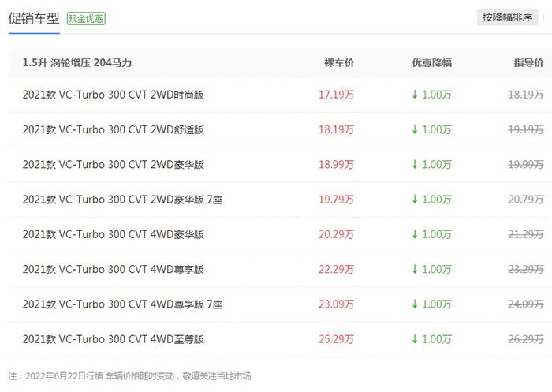Click the 25.29万 bare car price
552x392 pixels.
[336, 339]
